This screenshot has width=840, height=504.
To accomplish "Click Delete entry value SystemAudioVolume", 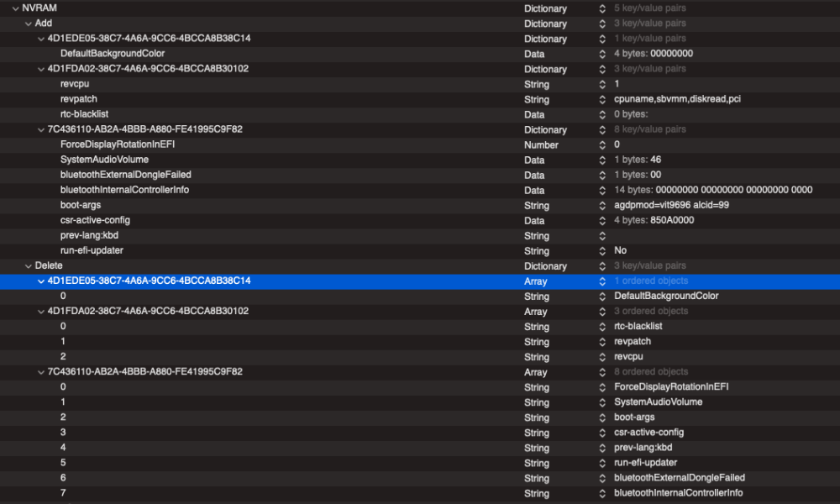I will coord(659,402).
